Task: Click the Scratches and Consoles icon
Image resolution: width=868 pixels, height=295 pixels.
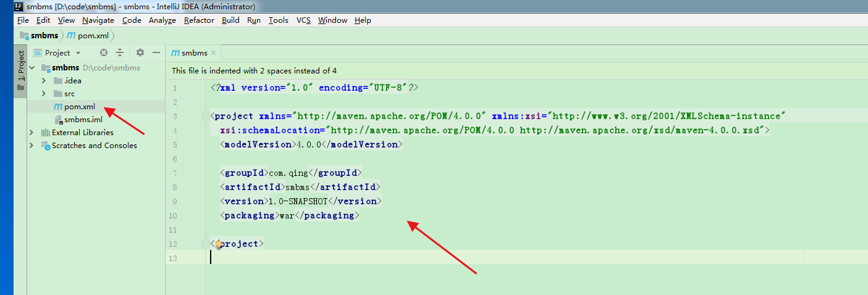Action: [46, 146]
